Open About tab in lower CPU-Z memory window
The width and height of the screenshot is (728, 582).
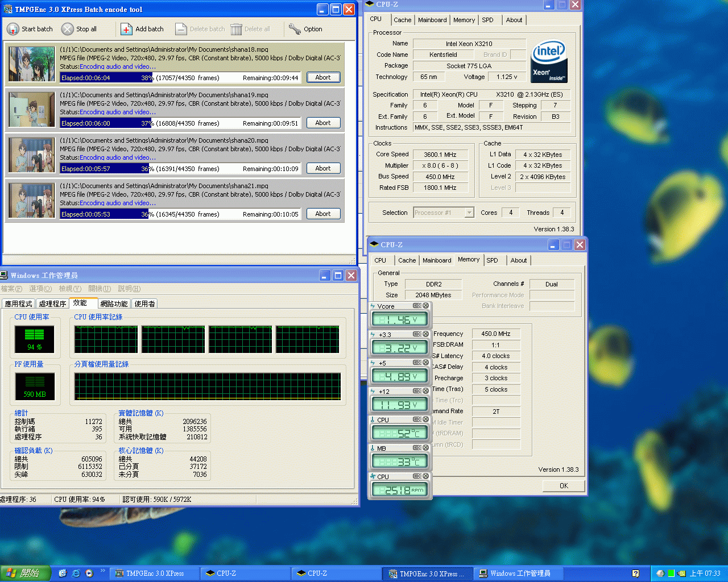pyautogui.click(x=518, y=260)
